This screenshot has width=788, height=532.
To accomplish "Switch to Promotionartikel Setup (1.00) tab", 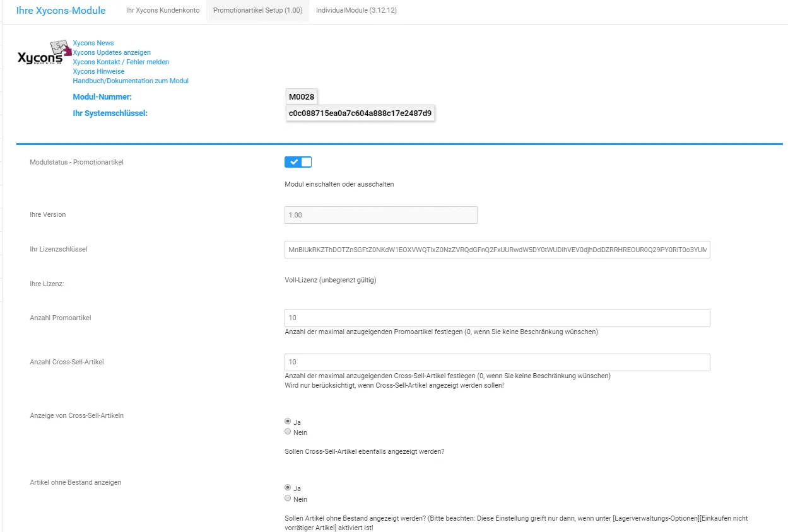I will pos(258,11).
